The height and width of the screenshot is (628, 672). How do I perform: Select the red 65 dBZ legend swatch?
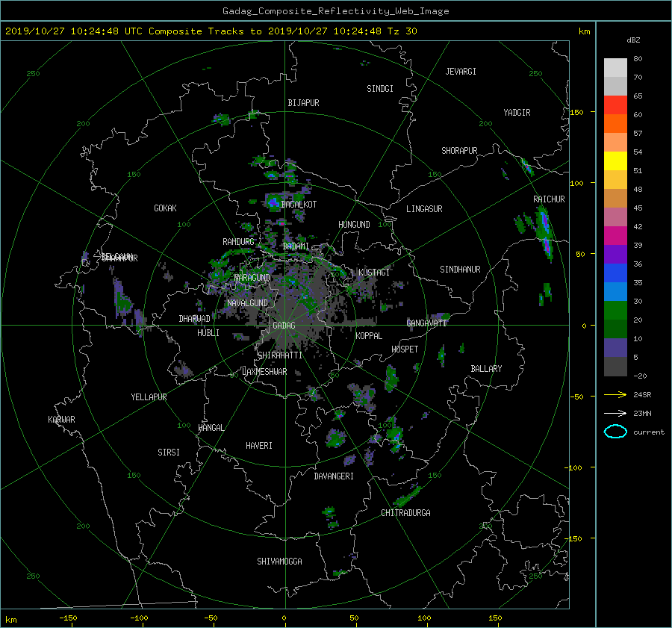(x=615, y=105)
